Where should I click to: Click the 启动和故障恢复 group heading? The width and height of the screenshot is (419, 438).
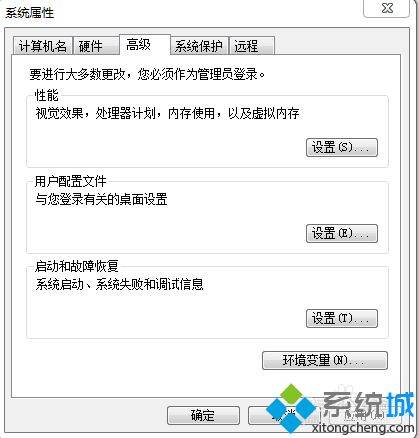click(x=76, y=266)
